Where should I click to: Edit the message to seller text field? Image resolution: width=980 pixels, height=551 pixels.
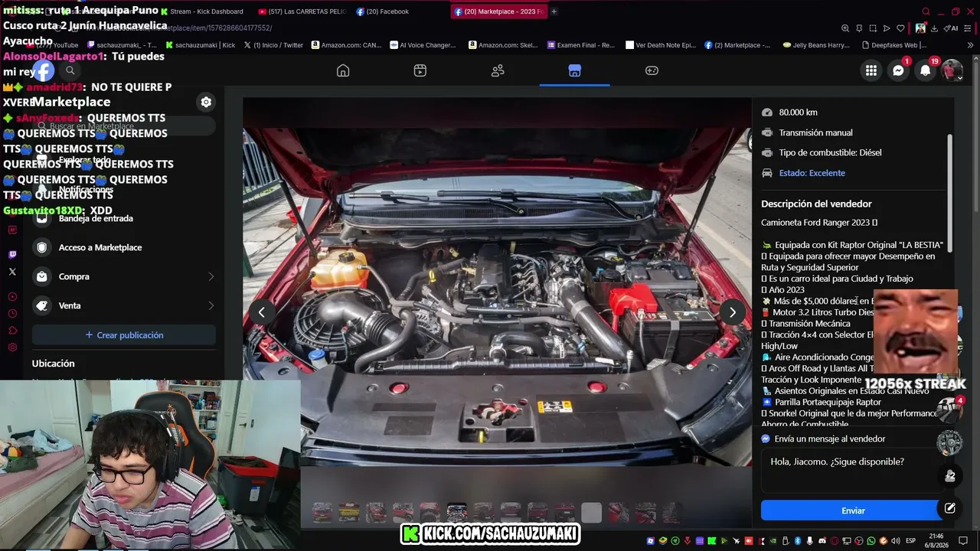coord(851,471)
